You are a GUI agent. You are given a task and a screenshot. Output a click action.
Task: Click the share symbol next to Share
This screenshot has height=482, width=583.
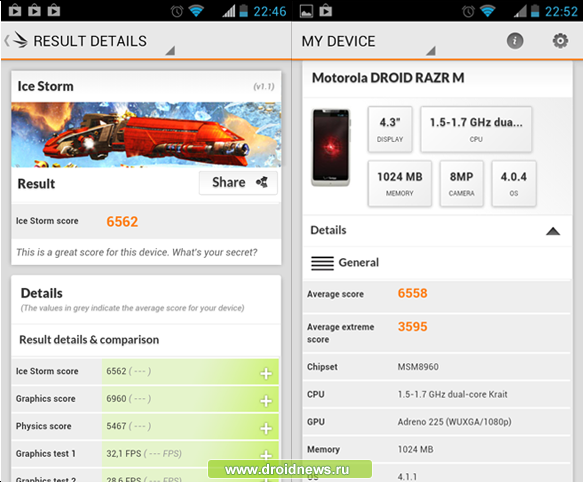click(x=262, y=182)
